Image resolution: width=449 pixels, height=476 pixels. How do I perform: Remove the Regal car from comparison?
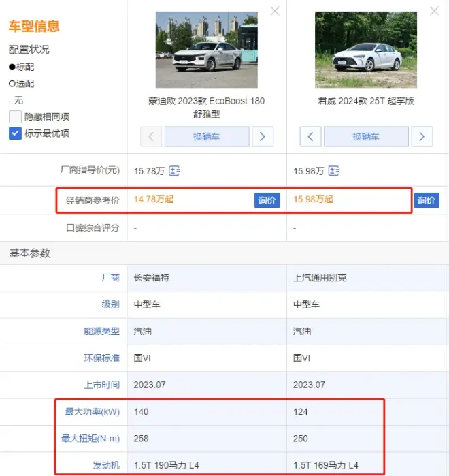point(434,11)
